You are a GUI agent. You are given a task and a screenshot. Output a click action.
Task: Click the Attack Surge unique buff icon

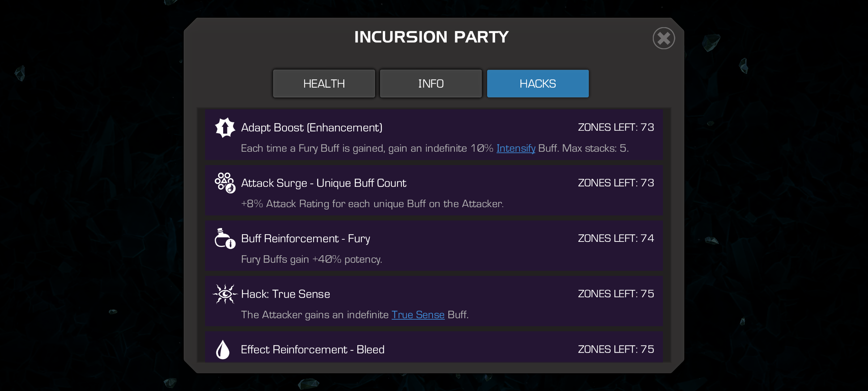point(225,183)
